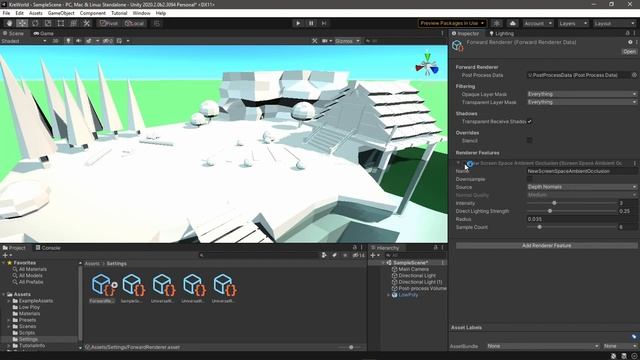
Task: Toggle Pivot/Center handle position
Action: tap(109, 23)
